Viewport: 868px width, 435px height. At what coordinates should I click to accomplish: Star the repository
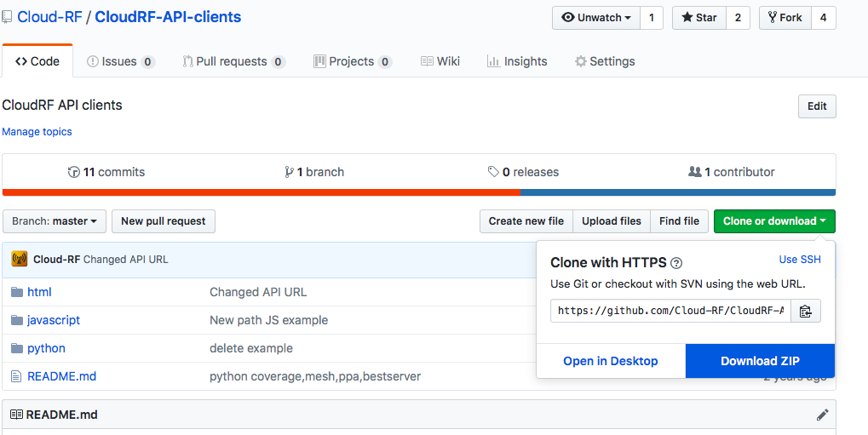699,18
